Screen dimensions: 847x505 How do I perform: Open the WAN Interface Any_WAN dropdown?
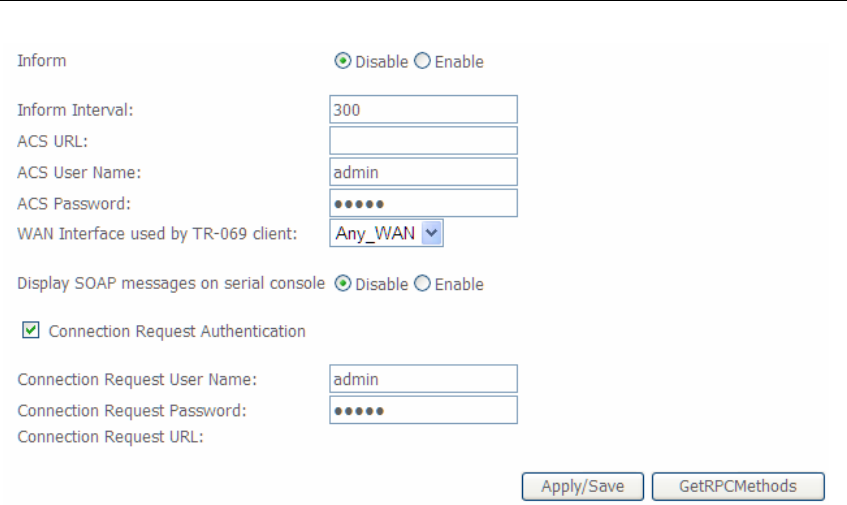pyautogui.click(x=386, y=234)
